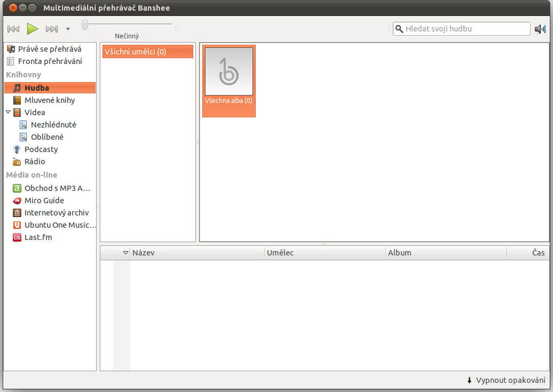Open the Podcasty icon

pyautogui.click(x=17, y=149)
